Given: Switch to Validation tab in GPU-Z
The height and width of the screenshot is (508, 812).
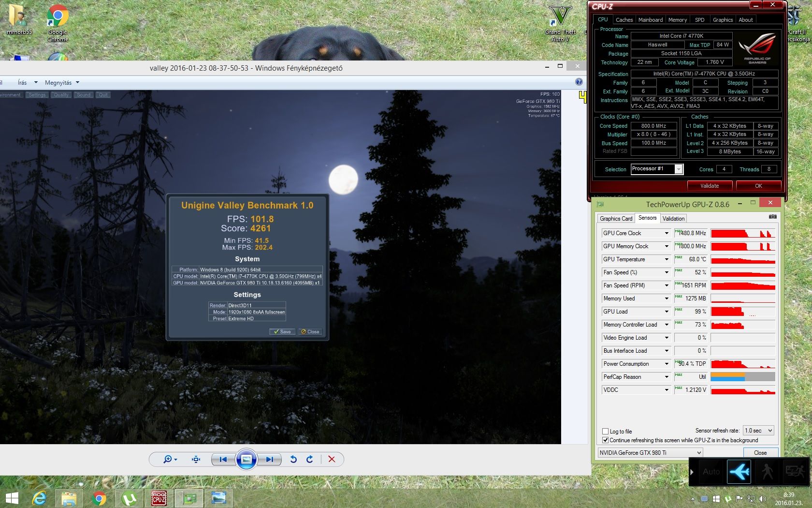Looking at the screenshot, I should point(673,219).
